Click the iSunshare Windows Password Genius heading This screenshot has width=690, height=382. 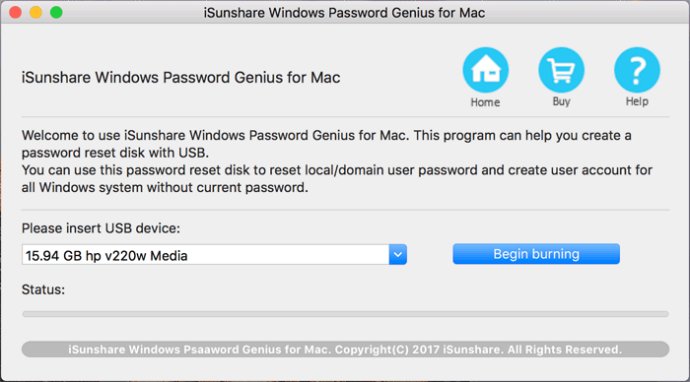(x=181, y=77)
